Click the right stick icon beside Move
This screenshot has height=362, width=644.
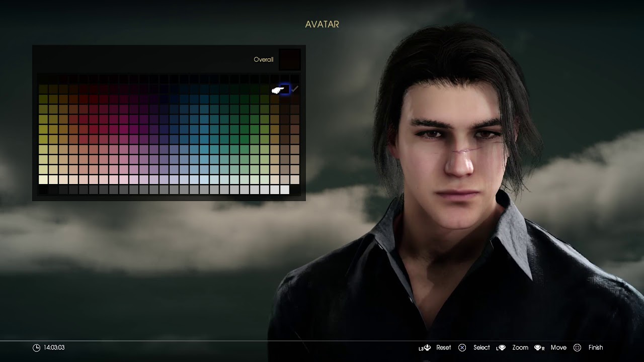[x=539, y=347]
